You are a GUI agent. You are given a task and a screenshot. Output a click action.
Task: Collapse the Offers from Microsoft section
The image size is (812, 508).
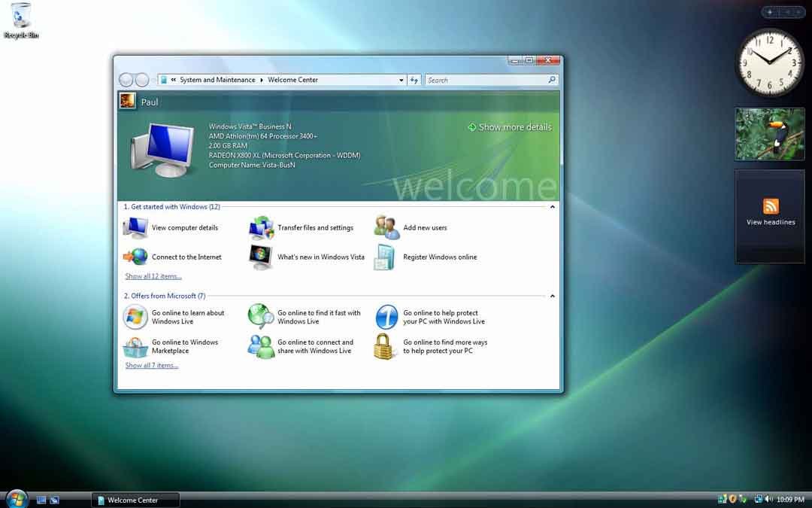coord(552,296)
